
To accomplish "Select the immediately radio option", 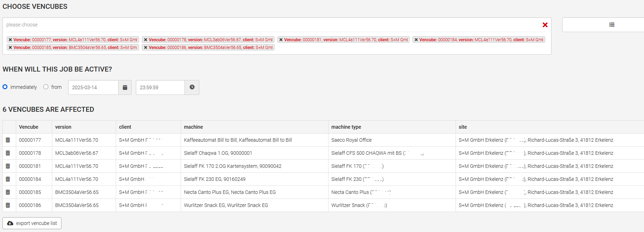I will pyautogui.click(x=5, y=87).
